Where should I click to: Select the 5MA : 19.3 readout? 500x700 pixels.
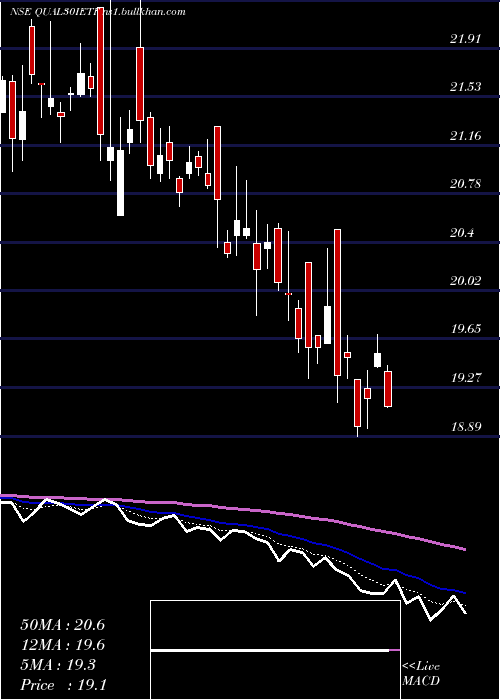coord(58,665)
